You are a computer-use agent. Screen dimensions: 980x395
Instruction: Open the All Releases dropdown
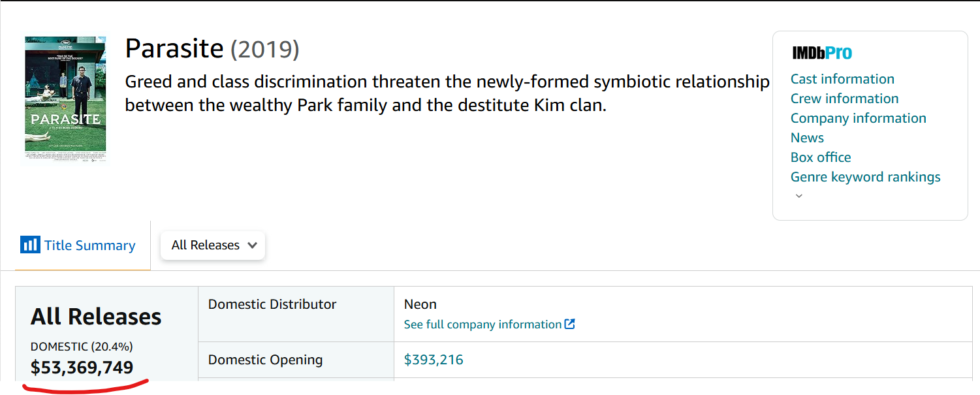pyautogui.click(x=213, y=245)
